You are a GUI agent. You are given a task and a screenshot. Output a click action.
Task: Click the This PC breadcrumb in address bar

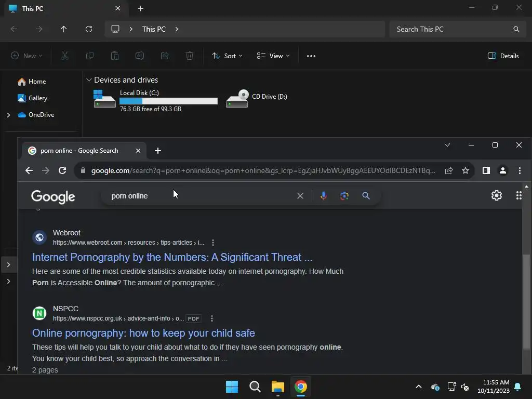point(154,29)
